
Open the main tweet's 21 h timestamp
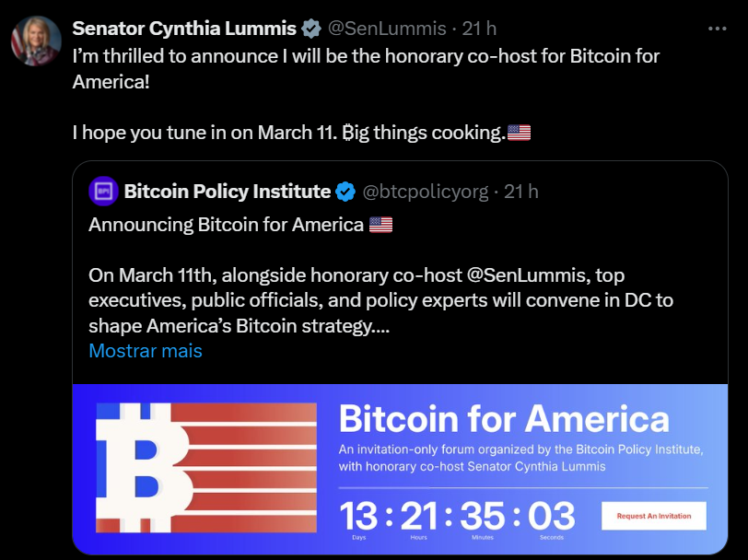point(479,29)
